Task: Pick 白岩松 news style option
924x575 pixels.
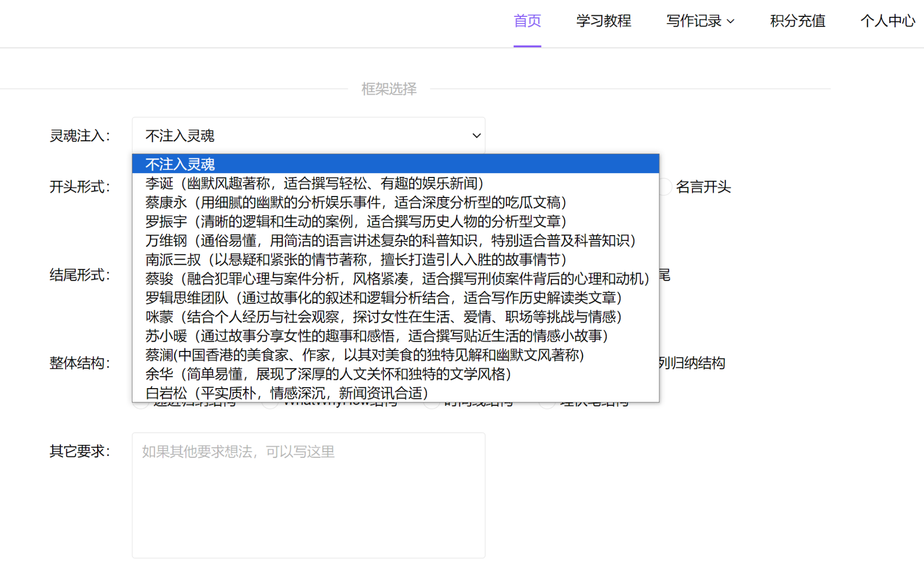Action: point(286,392)
